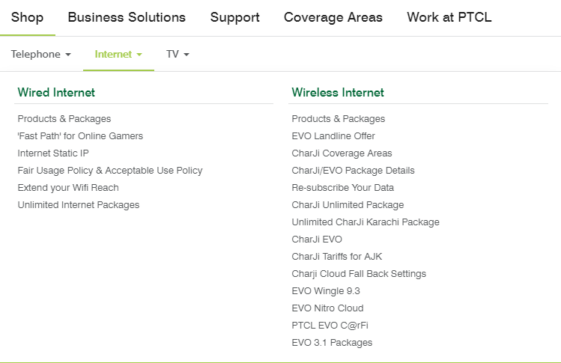Open Wired Internet section heading
The height and width of the screenshot is (363, 561).
[56, 92]
